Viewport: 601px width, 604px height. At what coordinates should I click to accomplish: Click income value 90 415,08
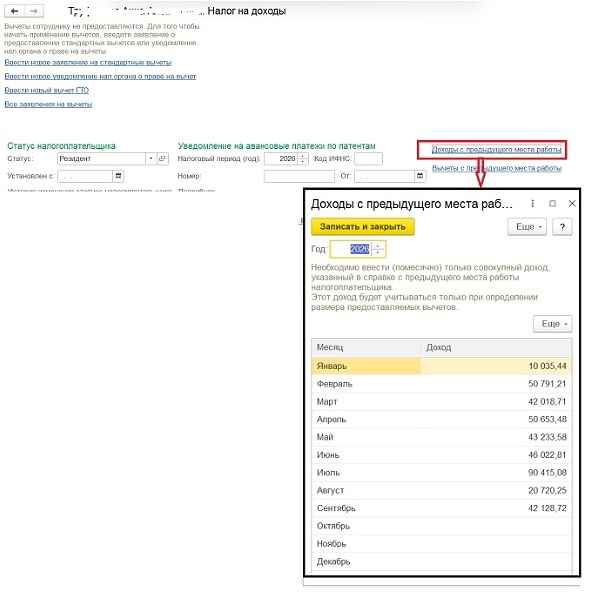pos(547,473)
